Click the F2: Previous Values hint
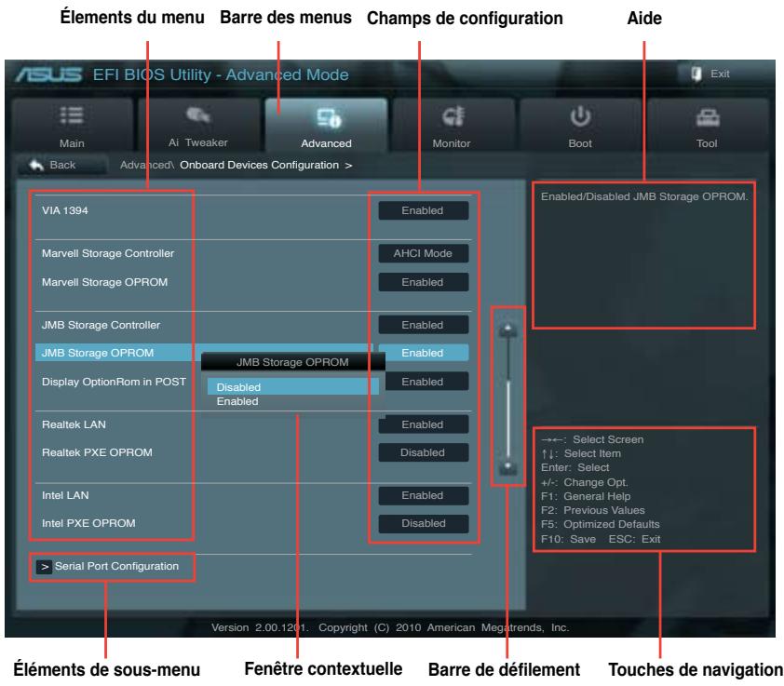 point(593,510)
